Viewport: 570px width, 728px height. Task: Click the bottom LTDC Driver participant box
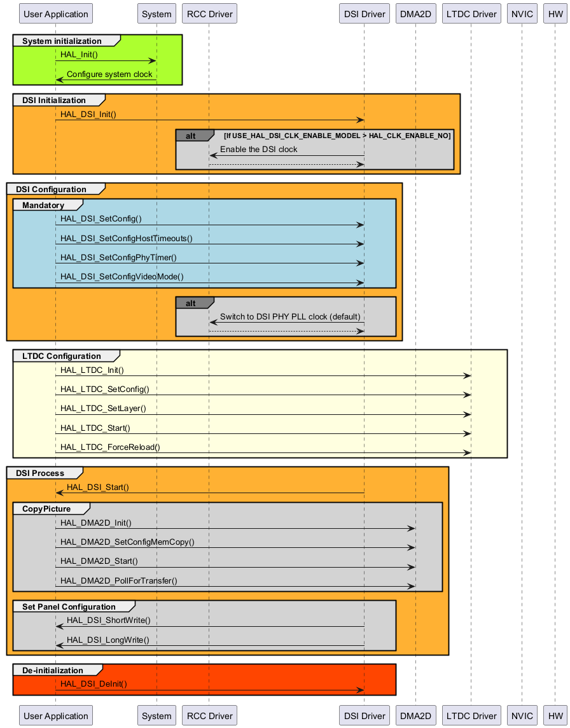(471, 715)
